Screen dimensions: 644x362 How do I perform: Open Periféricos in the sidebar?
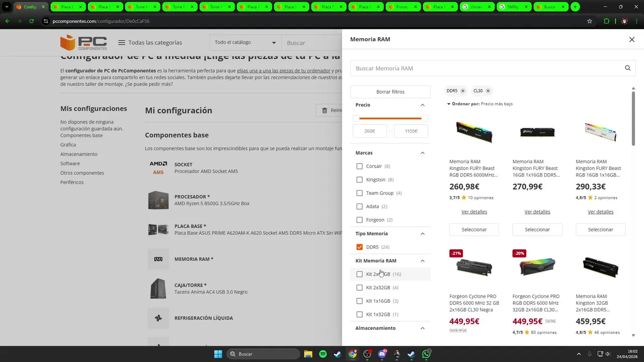72,182
